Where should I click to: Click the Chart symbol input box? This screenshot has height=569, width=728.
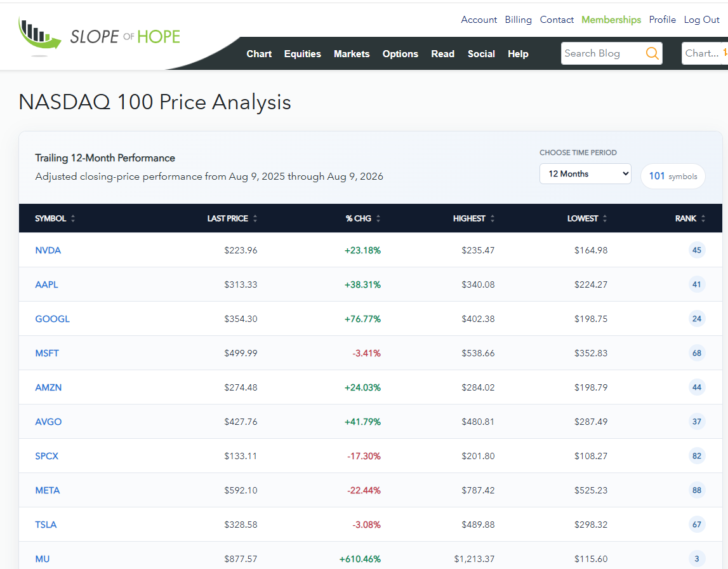705,53
